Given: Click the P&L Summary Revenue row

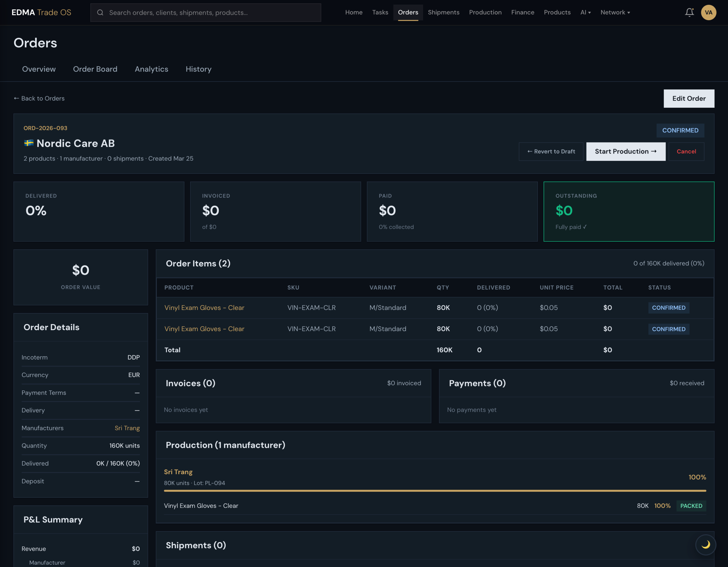Looking at the screenshot, I should [81, 549].
